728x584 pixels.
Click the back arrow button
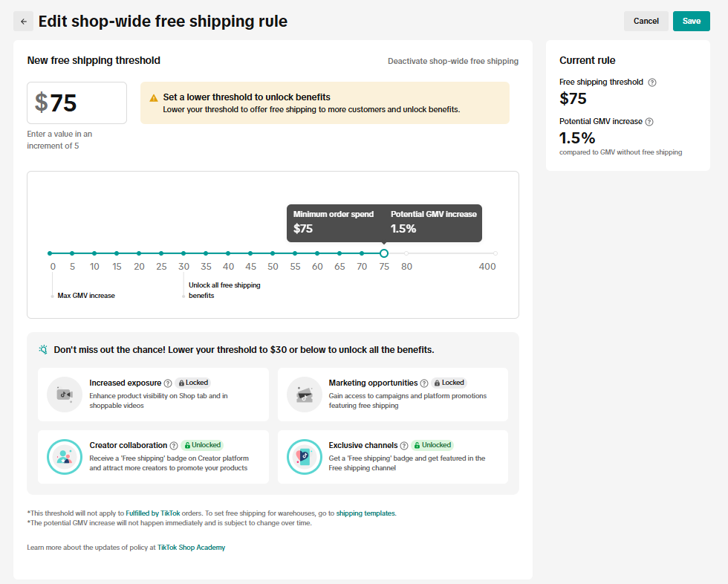23,22
